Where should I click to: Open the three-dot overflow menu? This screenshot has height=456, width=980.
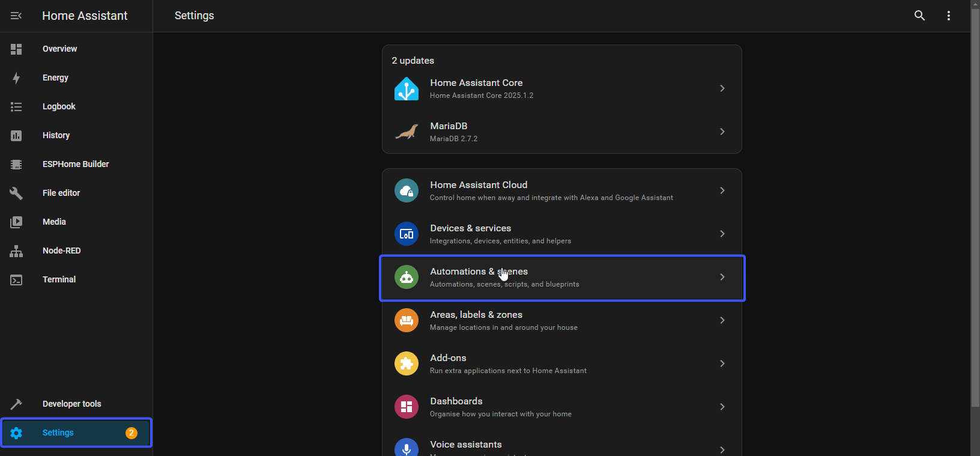pos(949,16)
